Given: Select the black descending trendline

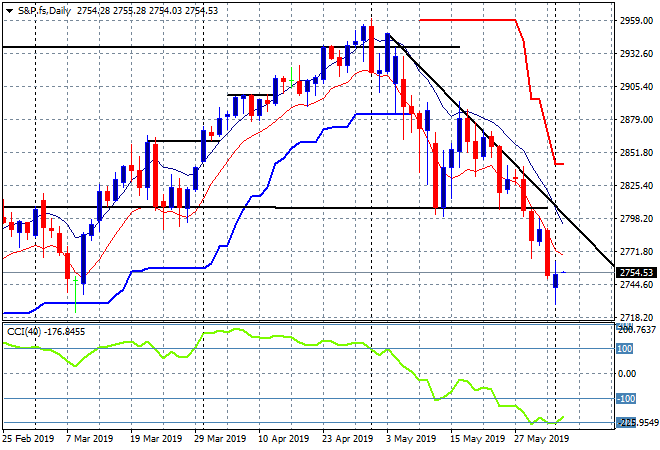Looking at the screenshot, I should pyautogui.click(x=501, y=149).
